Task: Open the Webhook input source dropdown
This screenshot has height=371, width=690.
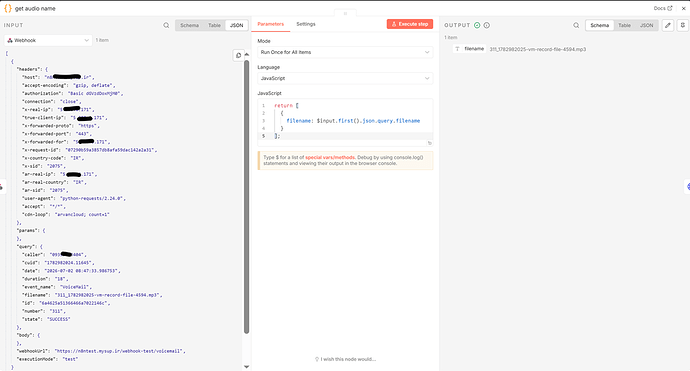Action: click(x=48, y=40)
